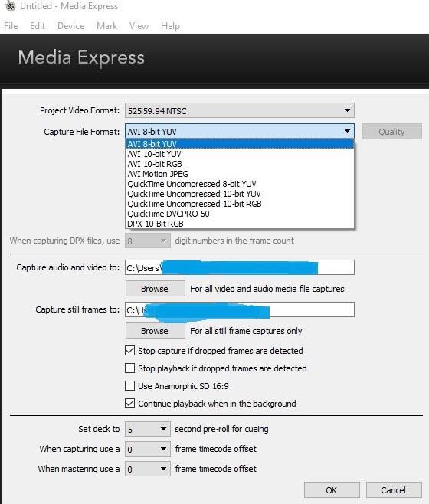
Task: Enable Use Anamorphic SD 16:9 checkbox
Action: [x=129, y=386]
